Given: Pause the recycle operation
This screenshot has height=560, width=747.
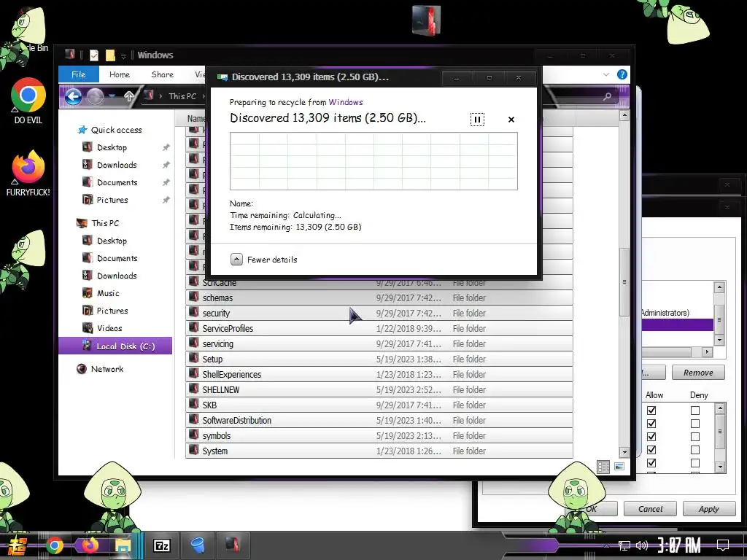Looking at the screenshot, I should click(x=477, y=119).
